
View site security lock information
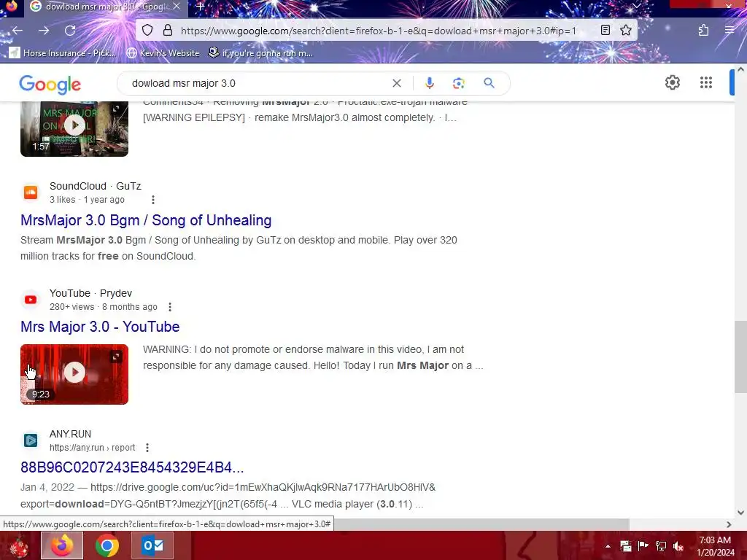click(168, 31)
